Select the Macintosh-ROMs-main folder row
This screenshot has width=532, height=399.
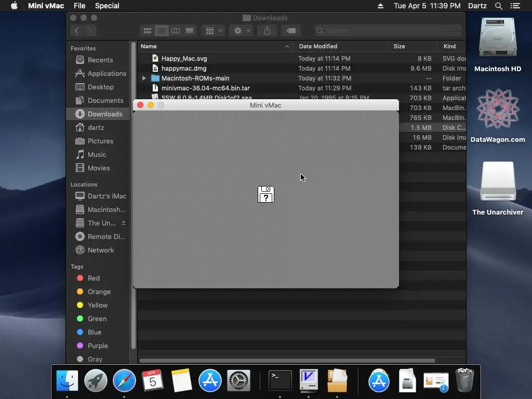[302, 78]
